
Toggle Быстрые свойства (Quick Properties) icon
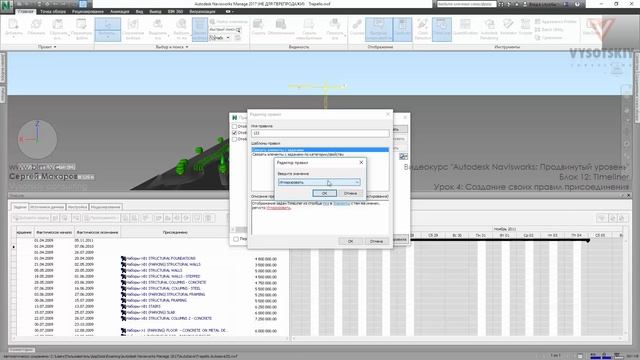click(x=379, y=29)
